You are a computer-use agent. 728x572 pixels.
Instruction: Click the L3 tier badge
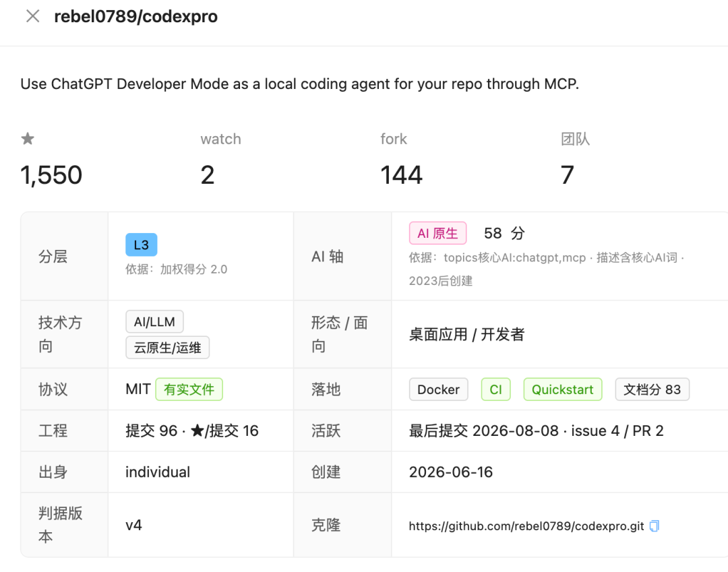coord(141,245)
